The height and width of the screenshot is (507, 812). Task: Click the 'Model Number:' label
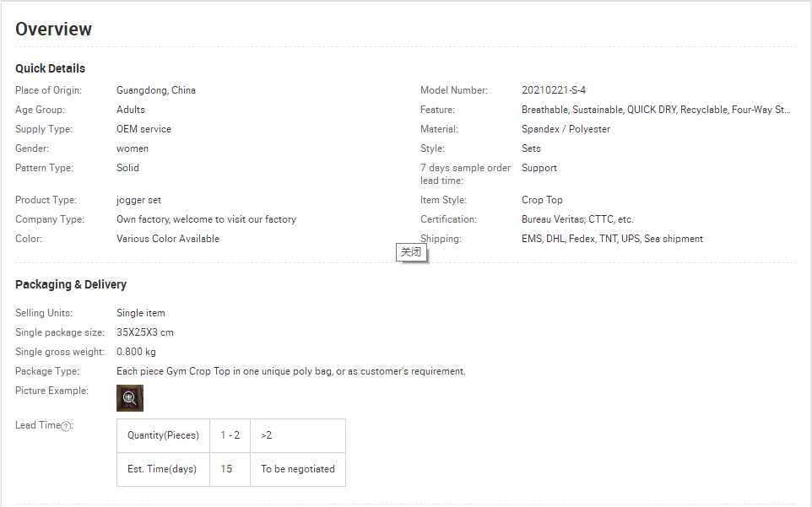[454, 90]
